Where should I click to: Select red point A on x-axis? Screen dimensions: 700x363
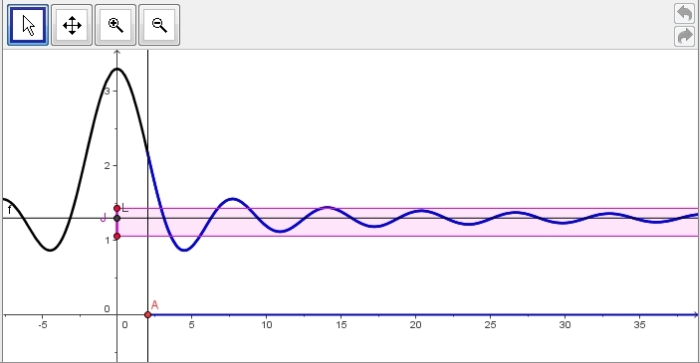tap(148, 315)
